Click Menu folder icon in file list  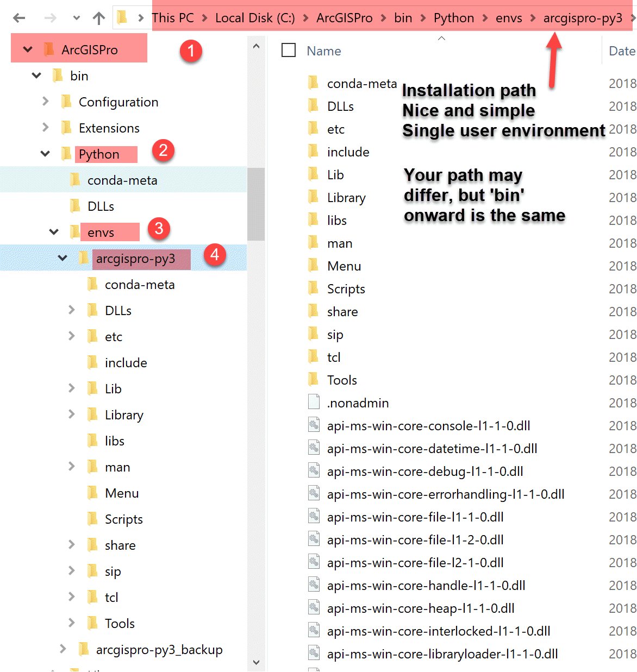(x=314, y=266)
